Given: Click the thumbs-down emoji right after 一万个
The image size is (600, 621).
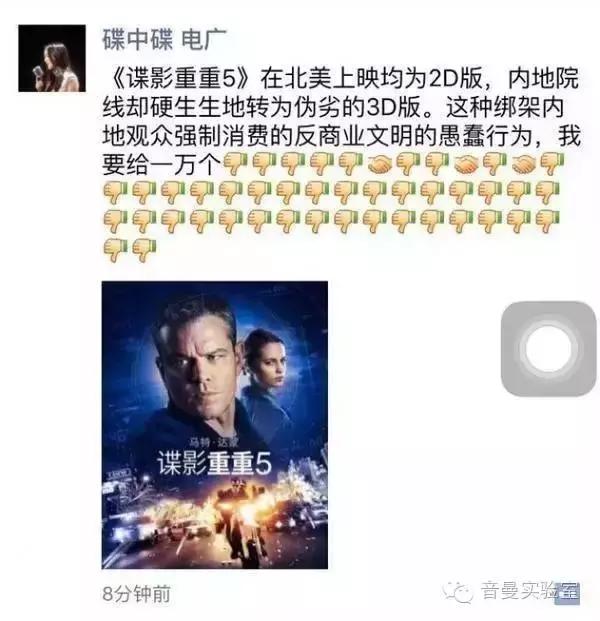Looking at the screenshot, I should [x=235, y=164].
